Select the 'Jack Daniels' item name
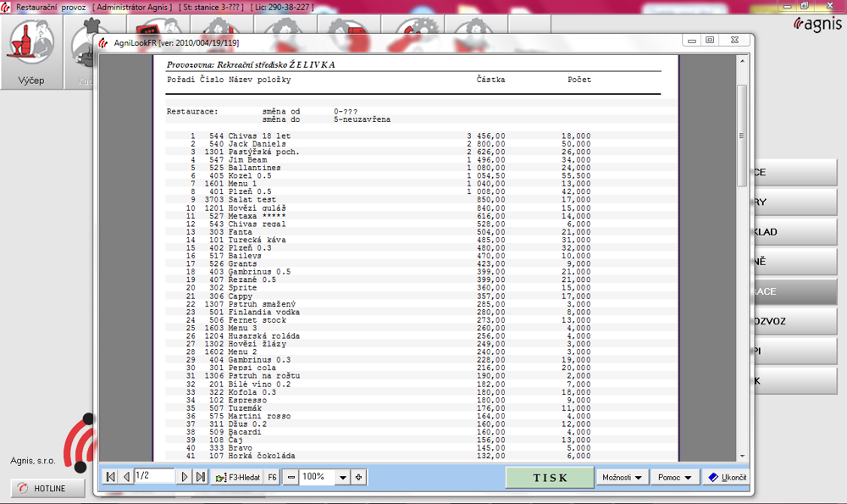Screen dimensions: 847x504 pyautogui.click(x=257, y=144)
